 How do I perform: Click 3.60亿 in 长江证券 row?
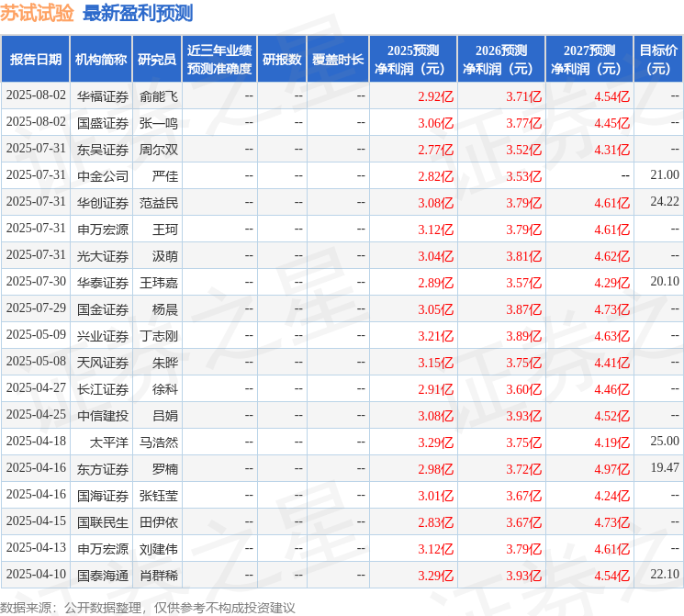(523, 389)
